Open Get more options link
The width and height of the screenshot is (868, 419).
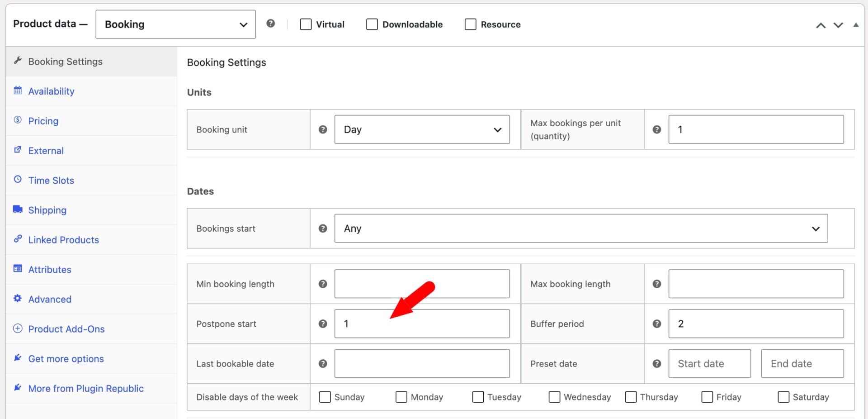66,359
